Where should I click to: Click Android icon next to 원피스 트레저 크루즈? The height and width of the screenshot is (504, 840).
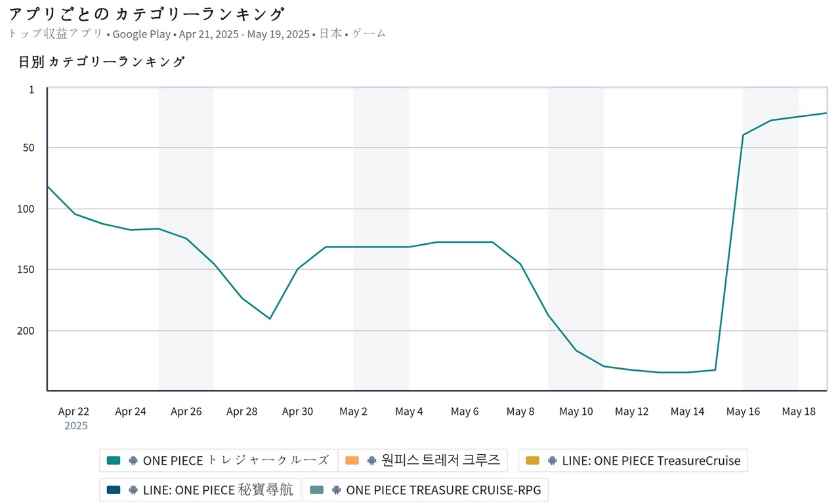coord(372,461)
